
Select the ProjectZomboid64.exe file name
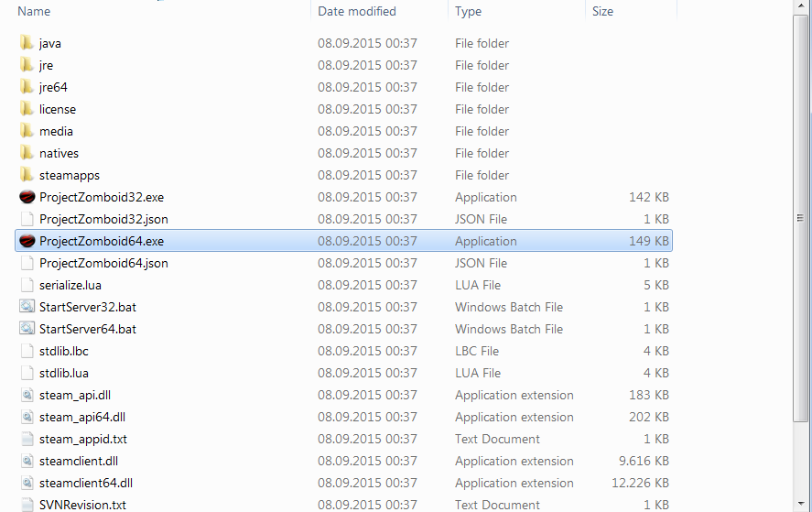[x=102, y=242]
